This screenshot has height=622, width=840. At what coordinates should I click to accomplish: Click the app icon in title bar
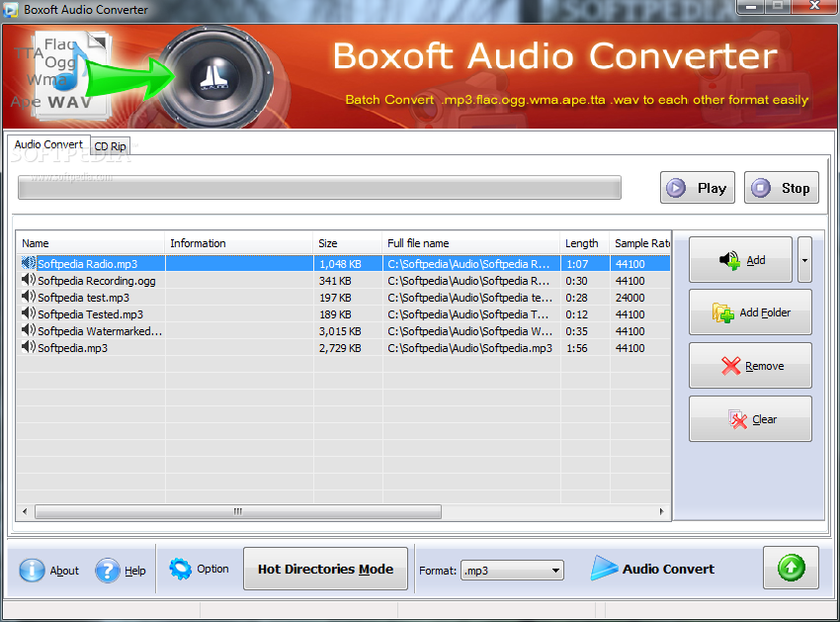10,9
